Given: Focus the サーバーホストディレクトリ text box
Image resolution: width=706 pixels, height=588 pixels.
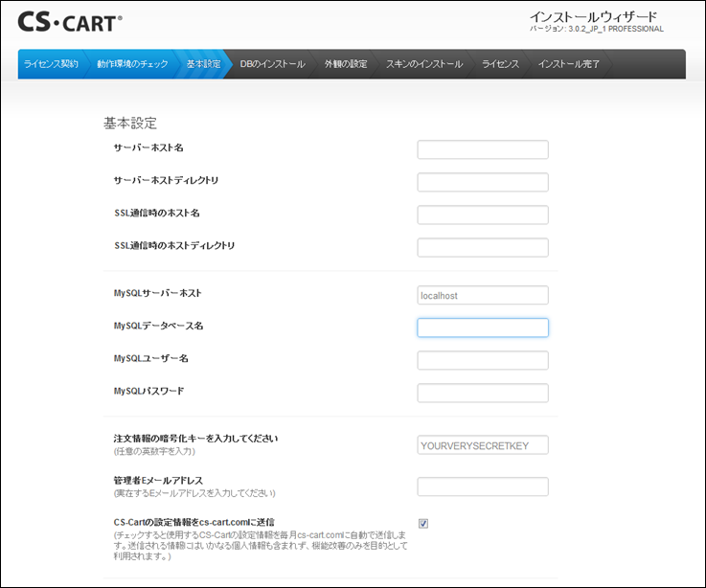Looking at the screenshot, I should click(x=483, y=182).
